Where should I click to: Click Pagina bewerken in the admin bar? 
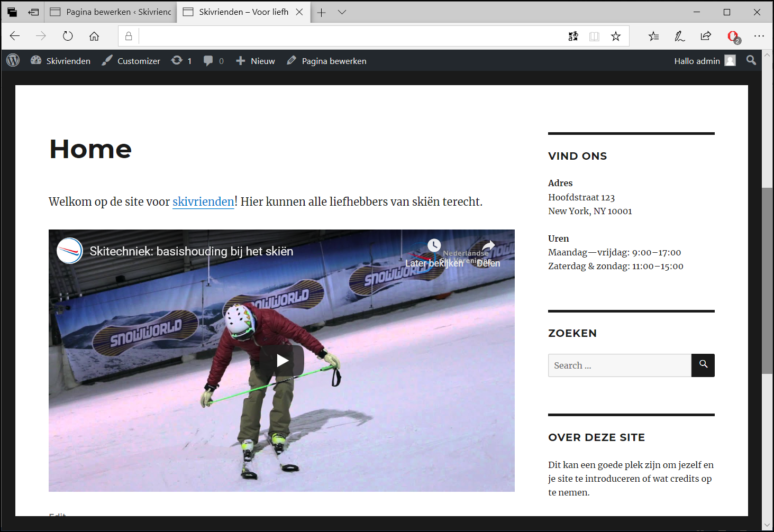coord(326,61)
